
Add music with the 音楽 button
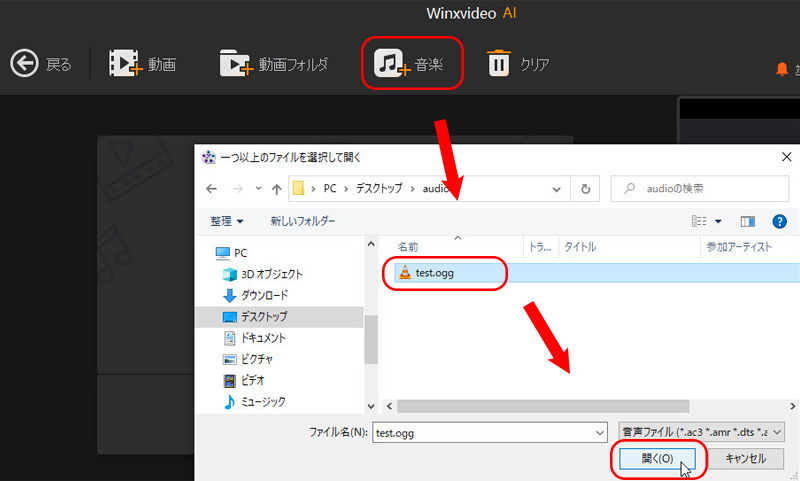point(409,64)
